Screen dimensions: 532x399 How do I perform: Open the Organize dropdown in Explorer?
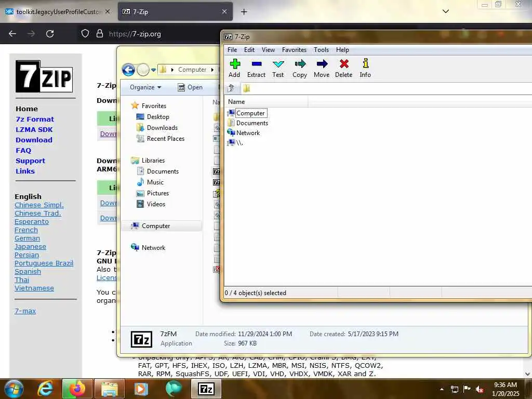pos(145,87)
